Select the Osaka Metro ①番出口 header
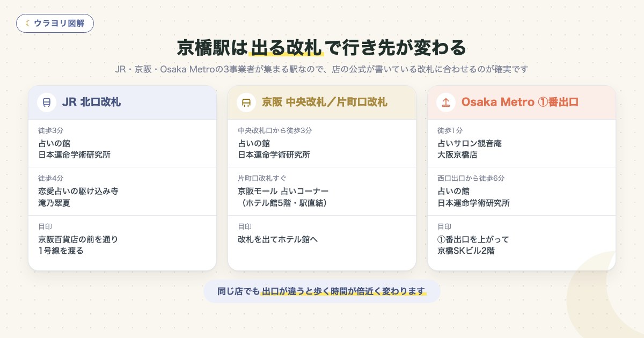This screenshot has height=338, width=644. [x=522, y=102]
